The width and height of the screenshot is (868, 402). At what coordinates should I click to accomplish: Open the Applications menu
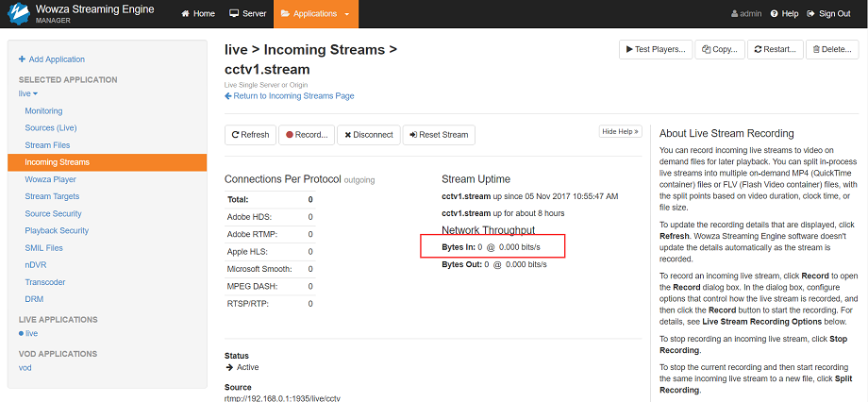point(316,14)
